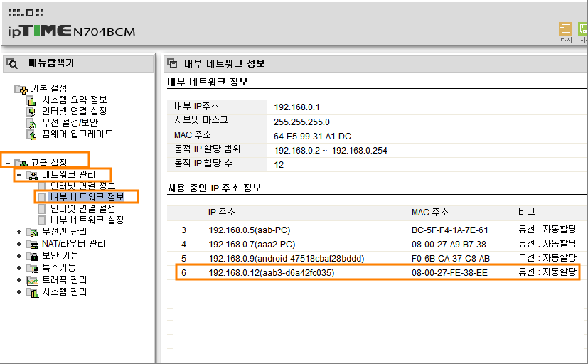Select 기본 설정 tree label
The image size is (588, 364).
coord(49,88)
